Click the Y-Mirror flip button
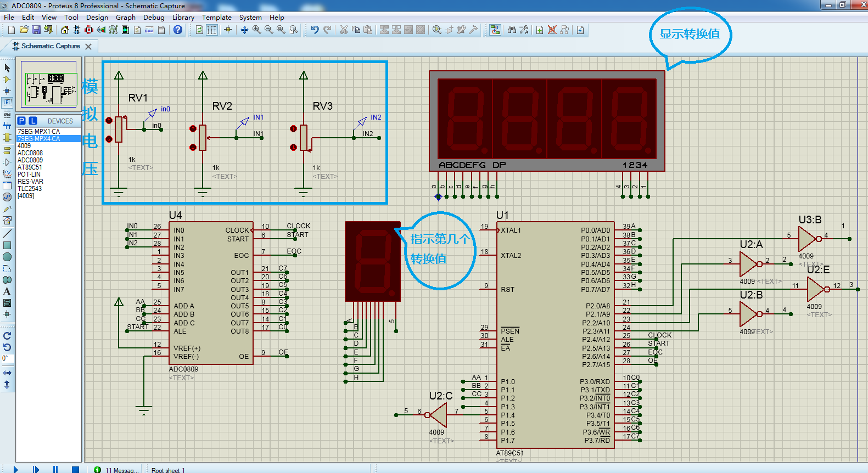868x473 pixels. (7, 385)
